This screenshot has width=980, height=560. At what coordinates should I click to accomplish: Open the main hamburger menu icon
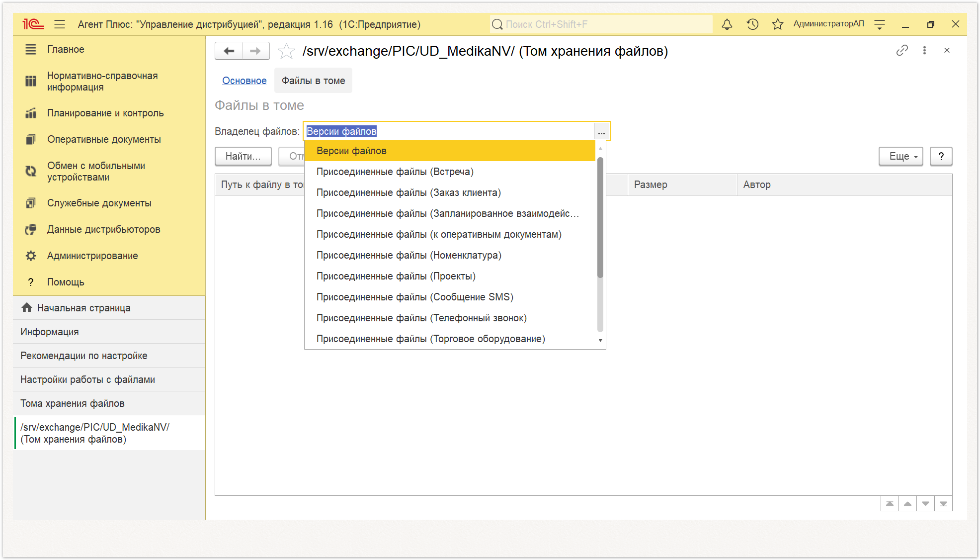coord(60,24)
